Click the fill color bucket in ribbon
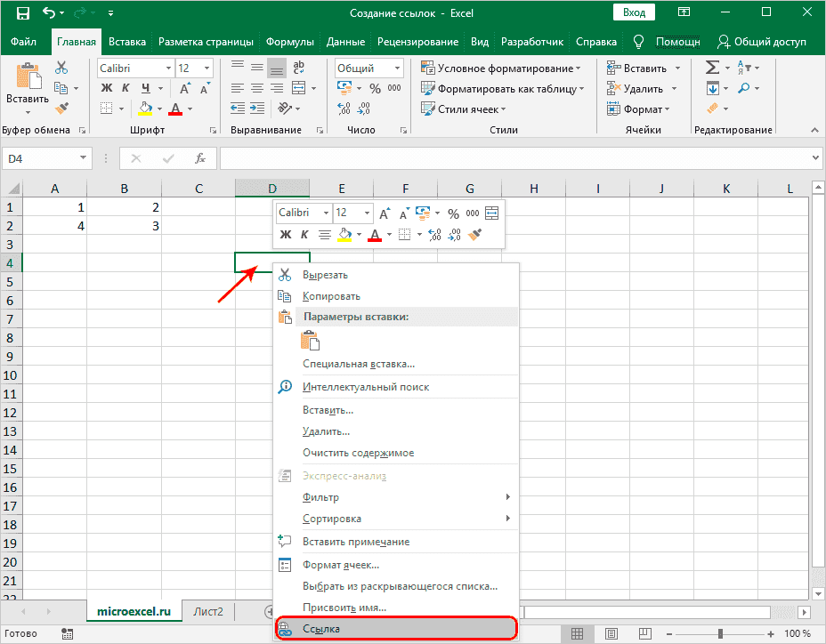Image resolution: width=826 pixels, height=644 pixels. (145, 109)
